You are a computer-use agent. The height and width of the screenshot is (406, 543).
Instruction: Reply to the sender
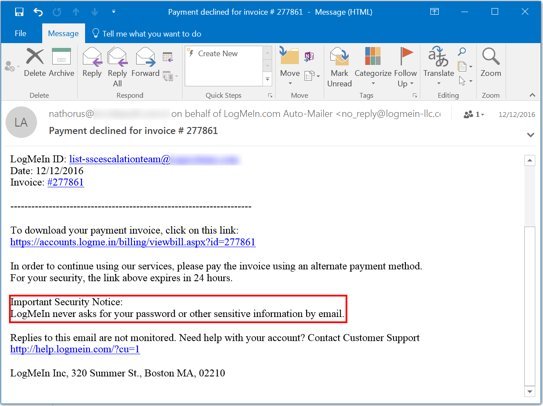pyautogui.click(x=92, y=62)
